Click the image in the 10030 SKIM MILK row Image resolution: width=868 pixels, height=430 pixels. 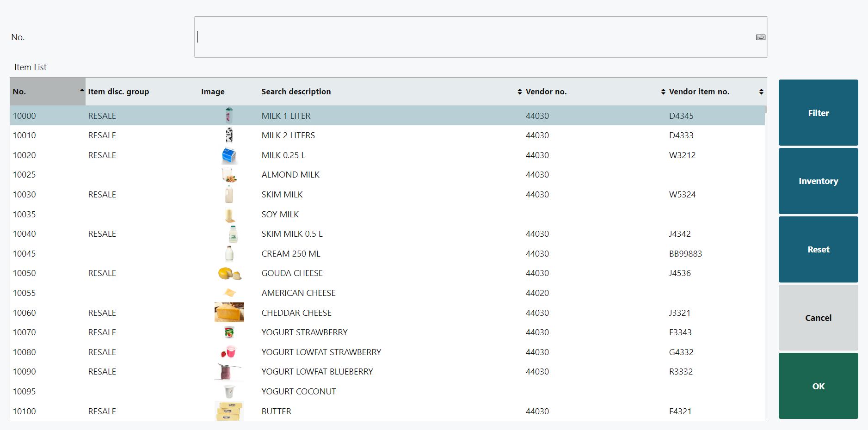(229, 195)
